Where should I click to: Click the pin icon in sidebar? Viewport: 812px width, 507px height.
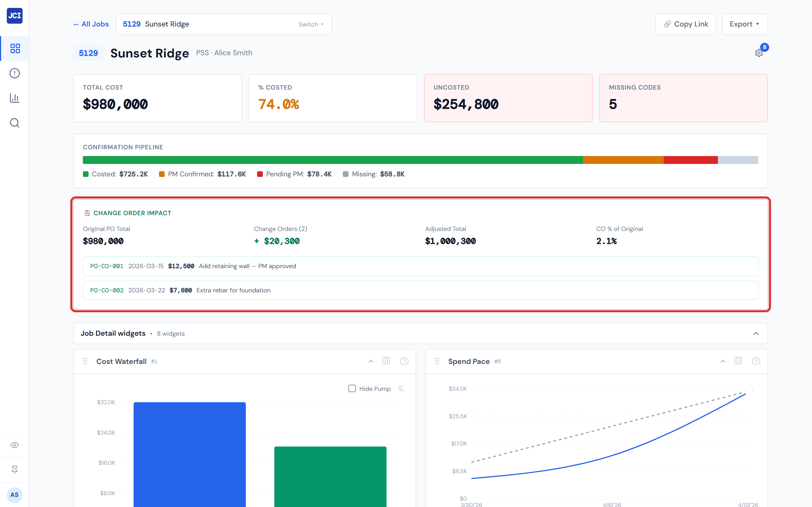pos(15,470)
